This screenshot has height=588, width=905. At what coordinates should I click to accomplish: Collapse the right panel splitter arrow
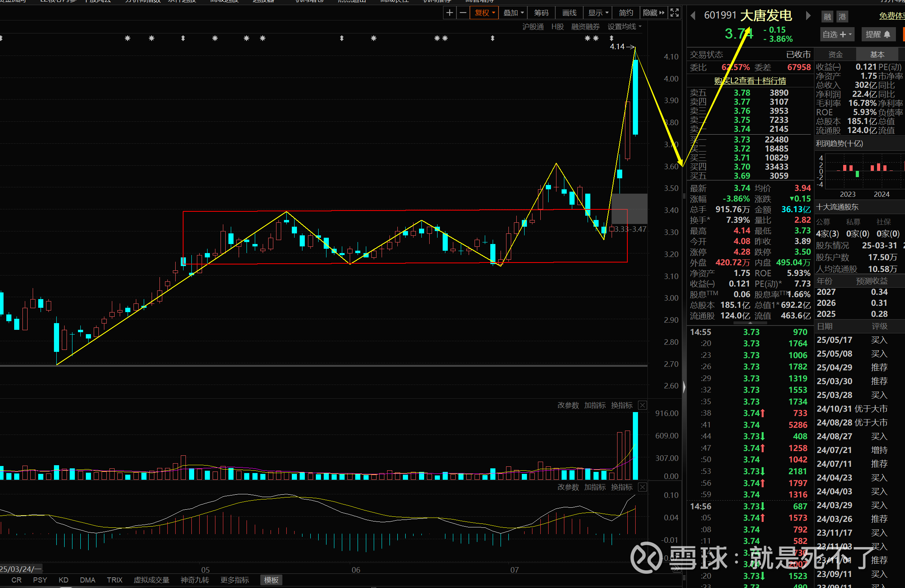(x=684, y=387)
